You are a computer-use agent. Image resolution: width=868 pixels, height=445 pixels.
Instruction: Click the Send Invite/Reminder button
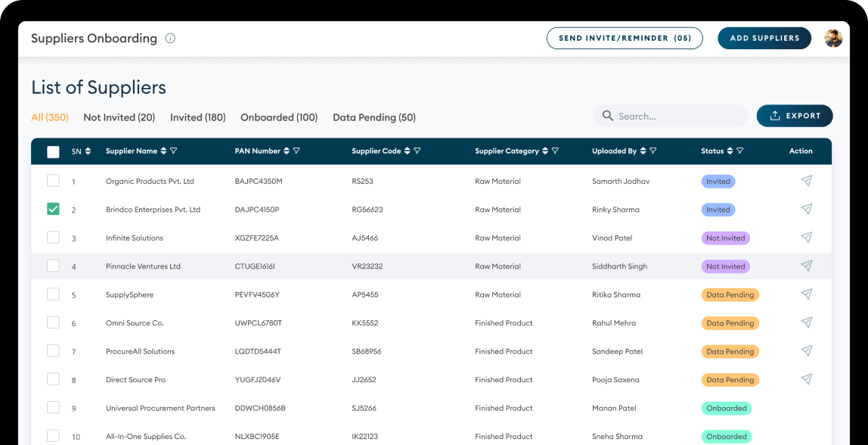click(x=625, y=38)
